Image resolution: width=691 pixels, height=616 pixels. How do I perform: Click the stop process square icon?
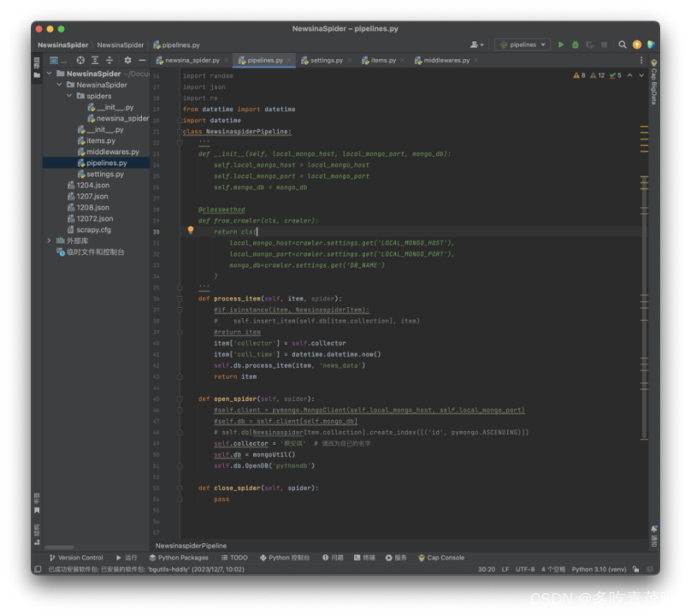[x=604, y=44]
